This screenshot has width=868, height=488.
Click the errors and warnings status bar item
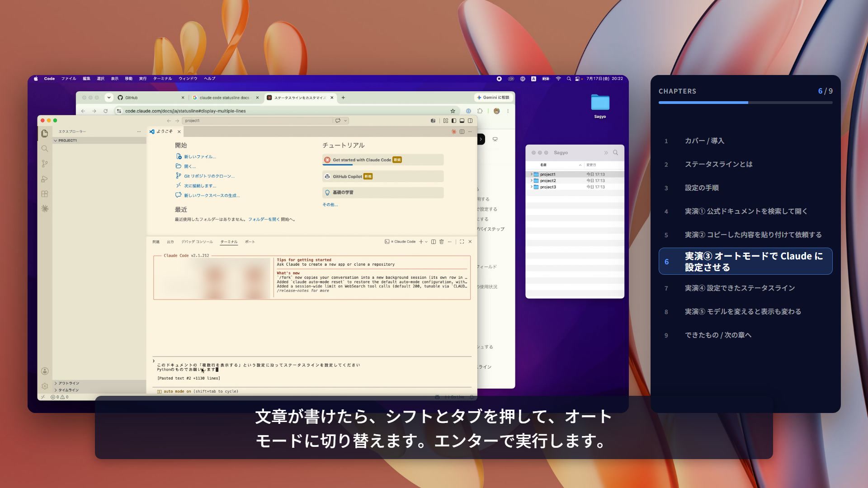tap(60, 397)
